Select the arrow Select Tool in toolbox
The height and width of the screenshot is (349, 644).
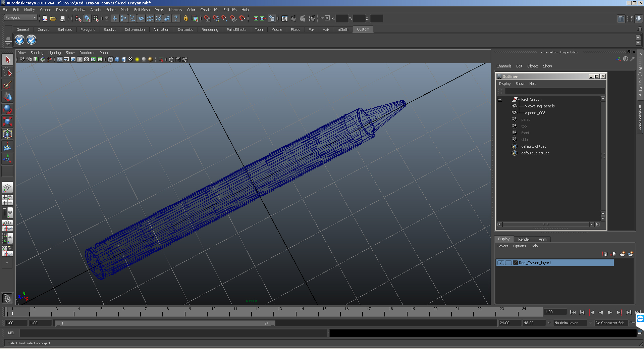pyautogui.click(x=7, y=60)
